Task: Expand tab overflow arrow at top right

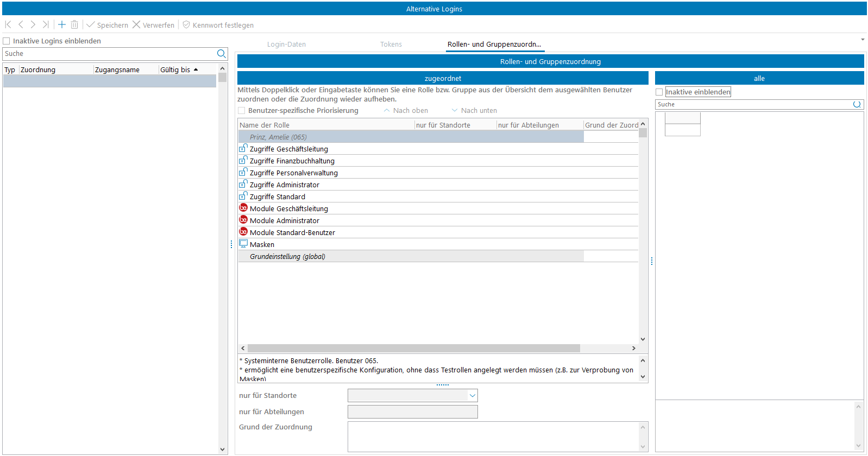Action: coord(863,40)
